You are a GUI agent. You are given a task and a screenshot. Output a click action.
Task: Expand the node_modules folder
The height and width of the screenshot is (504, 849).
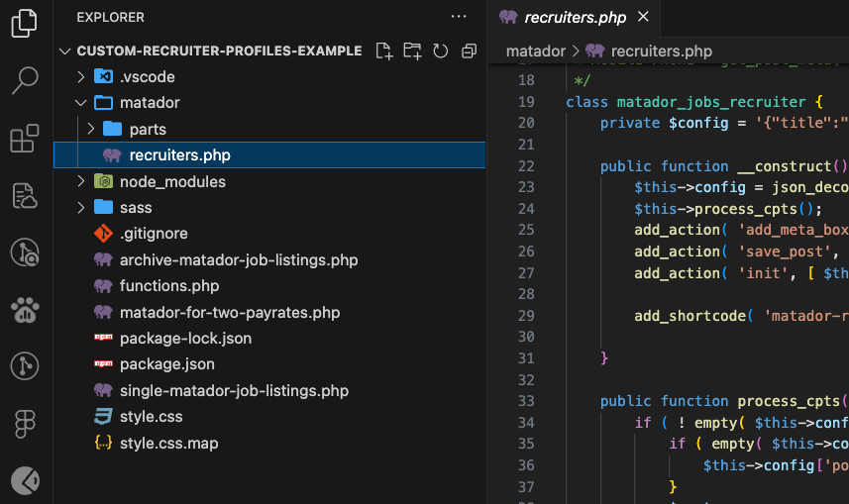(80, 181)
